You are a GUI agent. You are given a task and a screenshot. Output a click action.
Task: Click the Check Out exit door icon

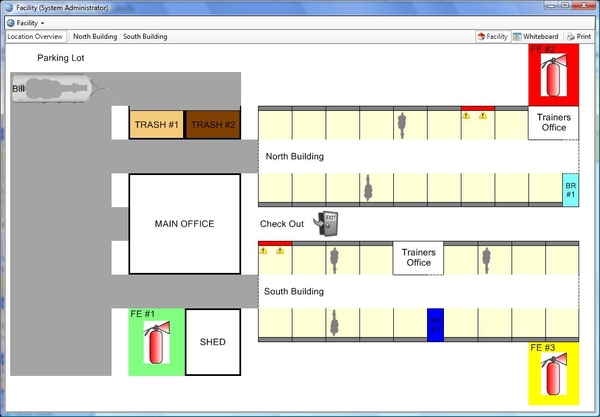327,223
